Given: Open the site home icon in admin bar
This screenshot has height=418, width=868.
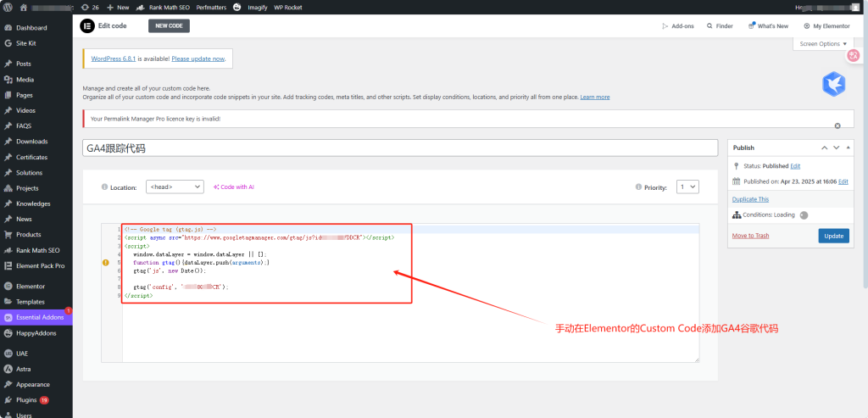Looking at the screenshot, I should tap(23, 8).
